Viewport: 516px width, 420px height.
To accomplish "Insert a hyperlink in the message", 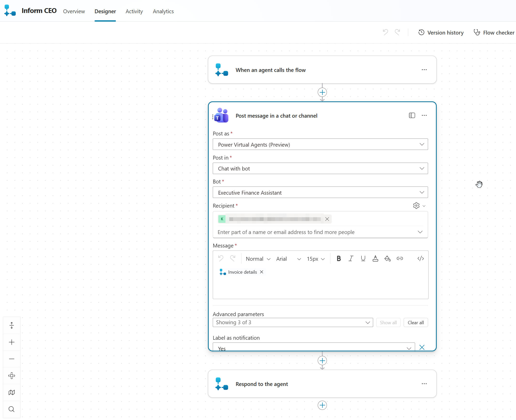I will click(x=400, y=259).
